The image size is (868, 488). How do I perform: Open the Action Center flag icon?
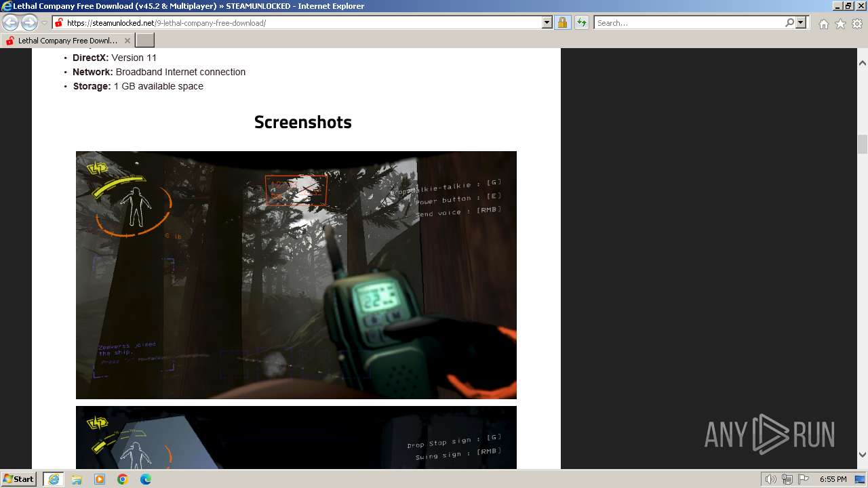coord(804,479)
